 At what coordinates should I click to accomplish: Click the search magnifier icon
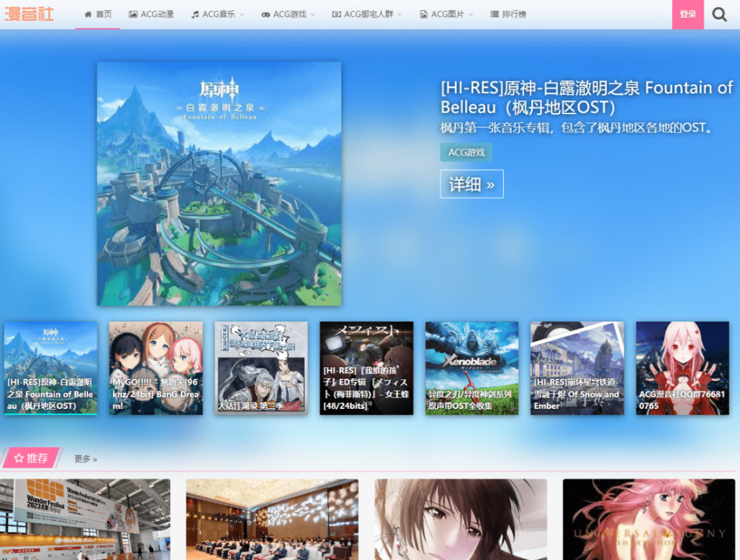point(719,14)
